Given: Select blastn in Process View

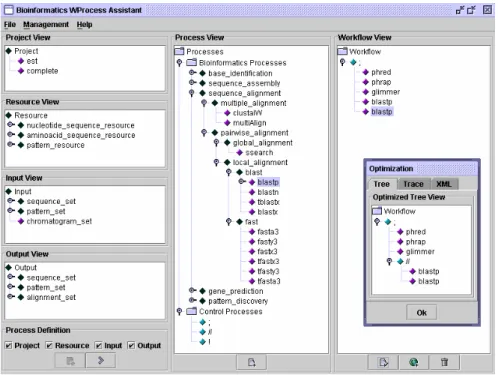Looking at the screenshot, I should [268, 192].
